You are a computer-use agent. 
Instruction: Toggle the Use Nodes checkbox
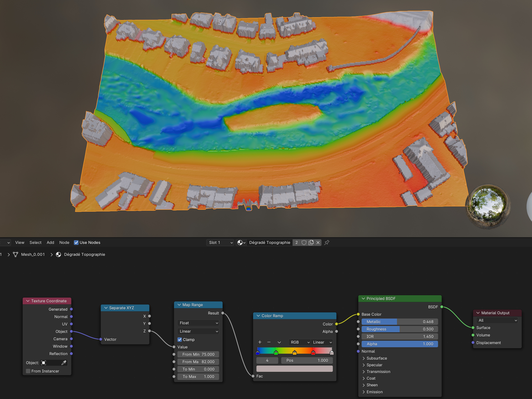tap(76, 242)
